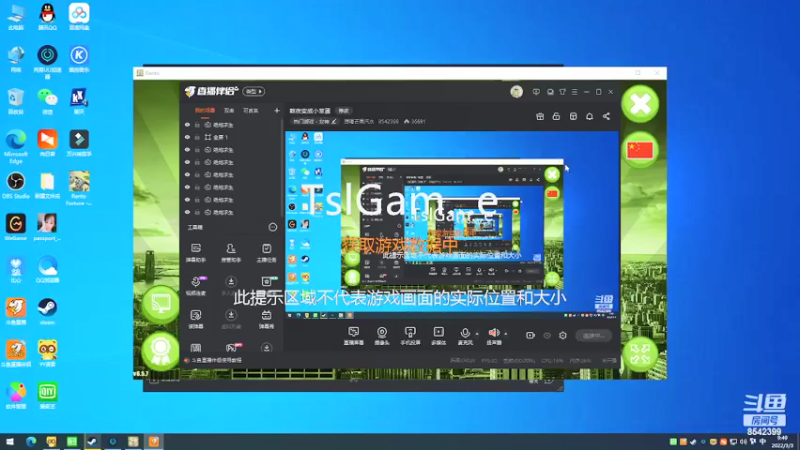Viewport: 800px width, 450px height.
Task: Expand the arrow next to the speaker
Action: (506, 334)
